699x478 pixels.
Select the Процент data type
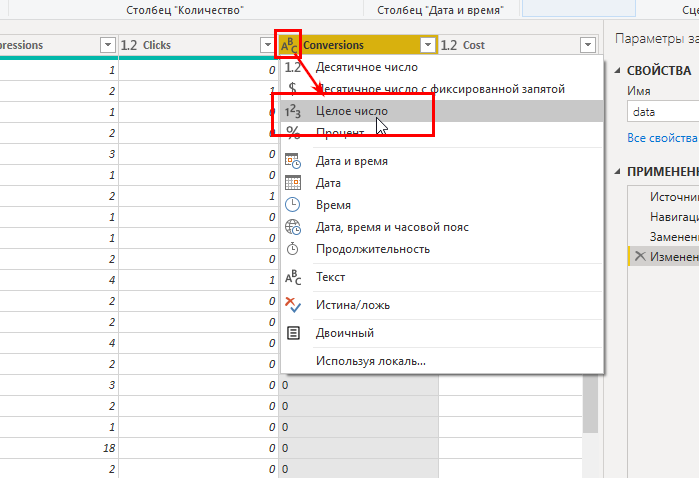(442, 132)
